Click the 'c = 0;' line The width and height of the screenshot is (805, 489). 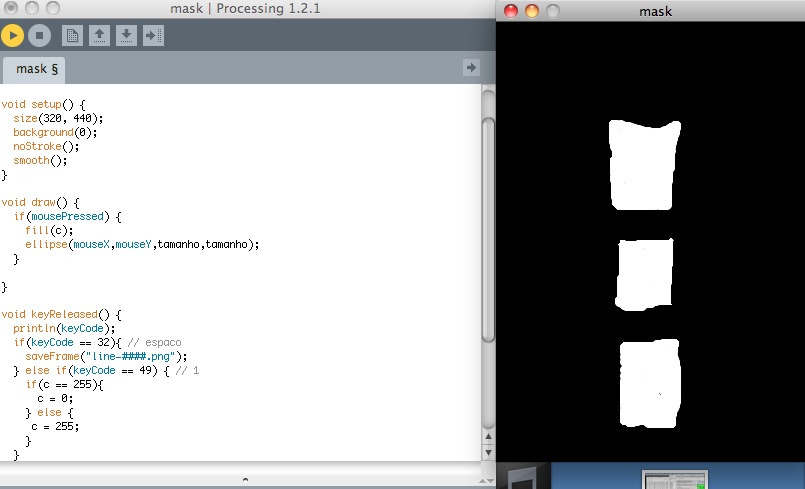point(55,399)
